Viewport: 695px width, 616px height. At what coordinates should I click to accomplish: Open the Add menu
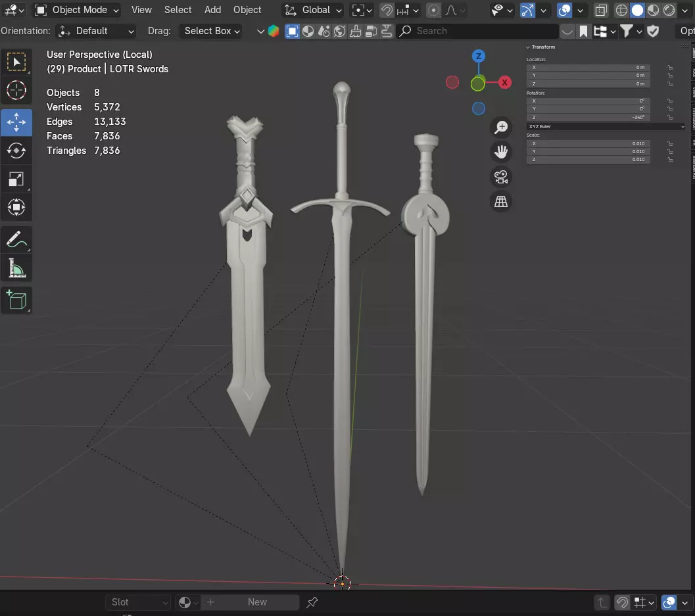click(213, 10)
